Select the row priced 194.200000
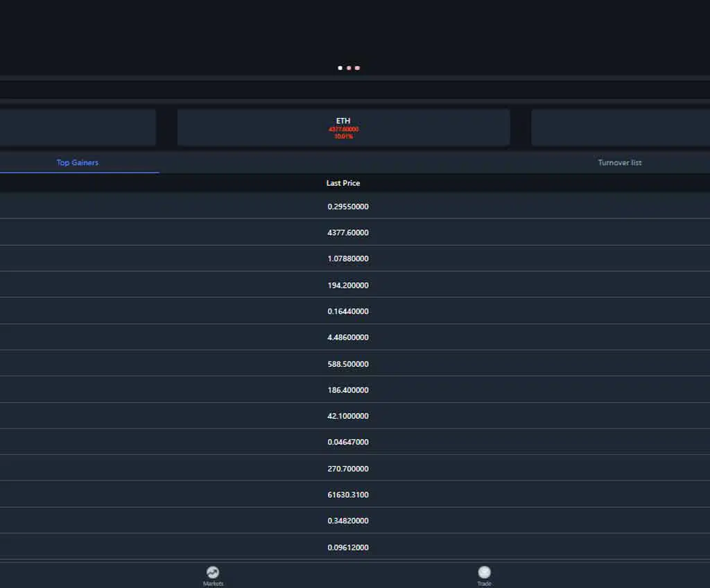Viewport: 710px width, 588px height. pyautogui.click(x=355, y=285)
